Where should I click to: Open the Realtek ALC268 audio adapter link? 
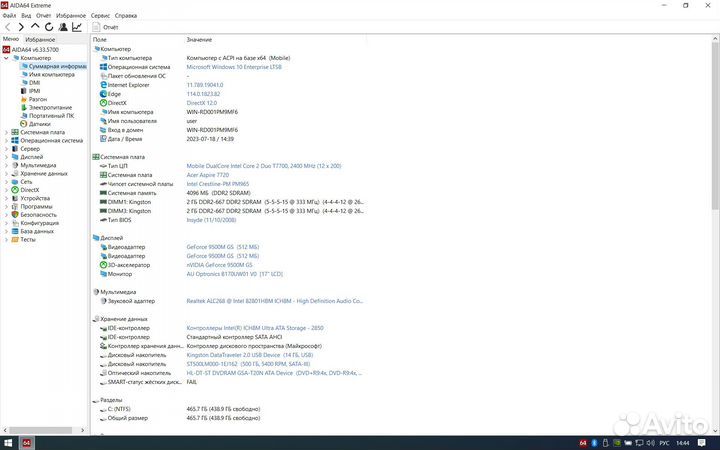275,301
